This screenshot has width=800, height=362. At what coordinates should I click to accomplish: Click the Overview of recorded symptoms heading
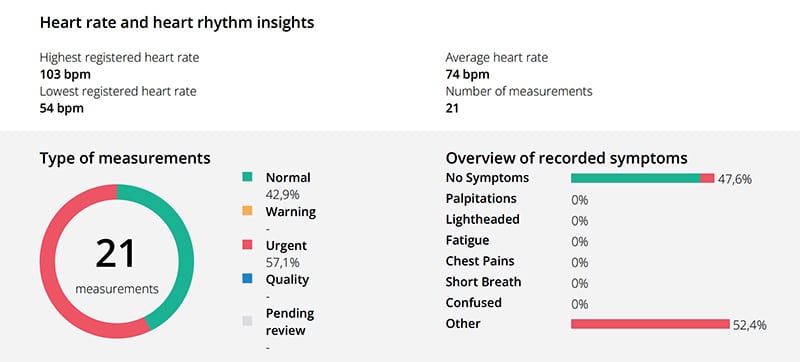pyautogui.click(x=566, y=158)
